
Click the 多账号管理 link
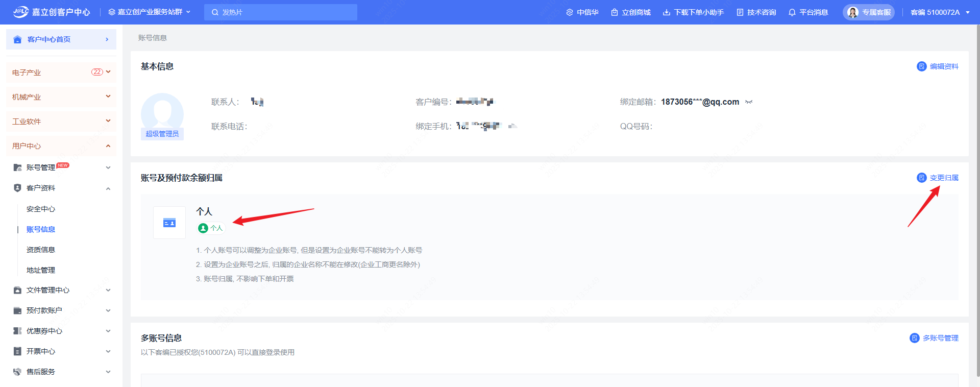pyautogui.click(x=940, y=338)
